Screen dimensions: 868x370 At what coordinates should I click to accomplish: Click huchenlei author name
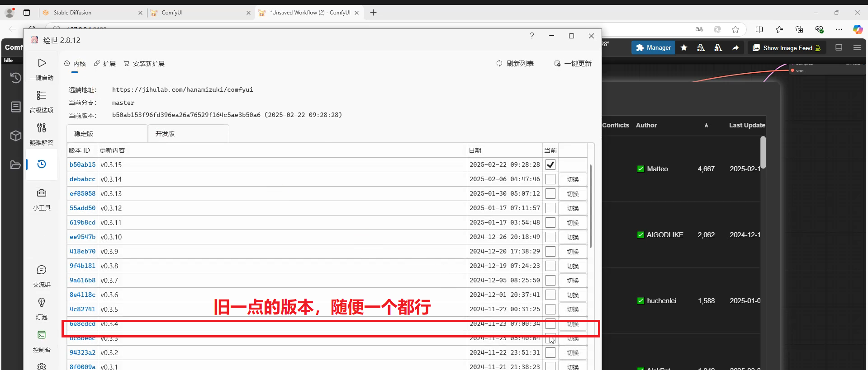[662, 301]
